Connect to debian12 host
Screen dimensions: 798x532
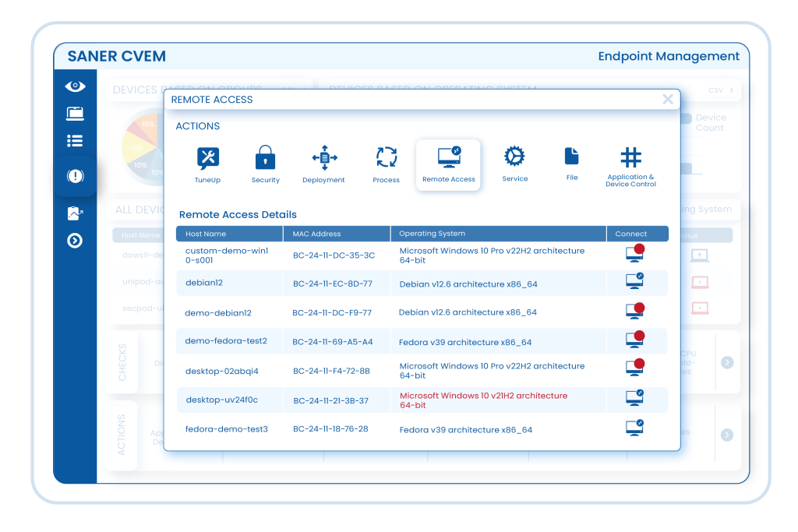(635, 282)
